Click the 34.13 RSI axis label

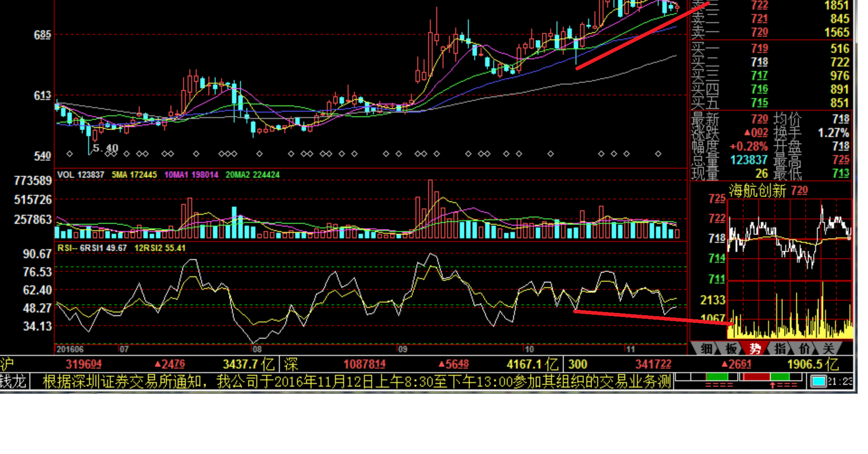[x=37, y=326]
